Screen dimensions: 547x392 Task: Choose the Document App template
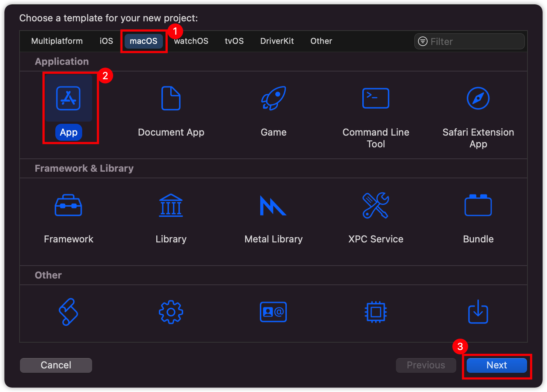click(171, 98)
